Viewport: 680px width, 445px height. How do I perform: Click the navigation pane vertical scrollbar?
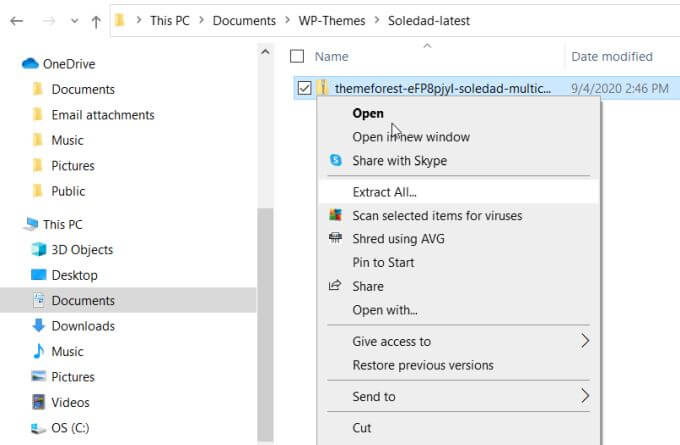pyautogui.click(x=265, y=300)
